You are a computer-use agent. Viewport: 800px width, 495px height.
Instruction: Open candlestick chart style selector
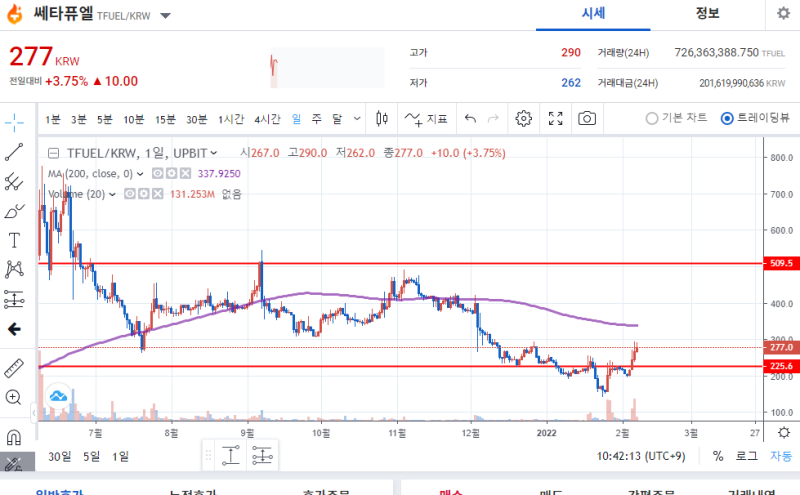pyautogui.click(x=382, y=119)
